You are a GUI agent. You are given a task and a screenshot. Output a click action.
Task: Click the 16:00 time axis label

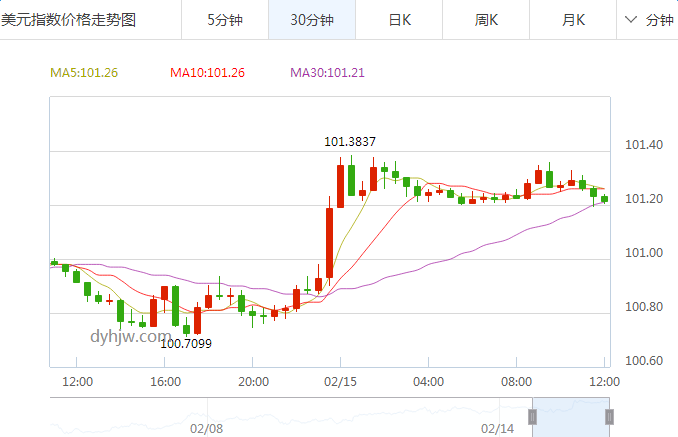(x=165, y=382)
